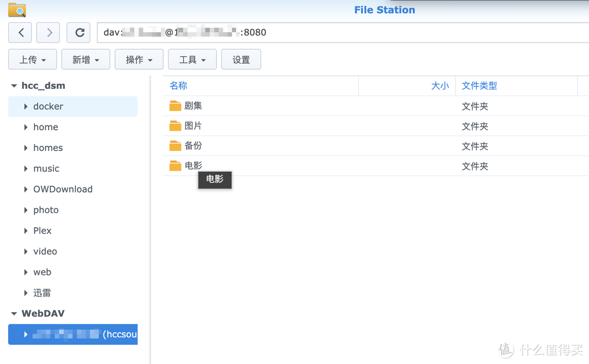Expand the Plex folder arrow
Image resolution: width=589 pixels, height=364 pixels.
(26, 231)
